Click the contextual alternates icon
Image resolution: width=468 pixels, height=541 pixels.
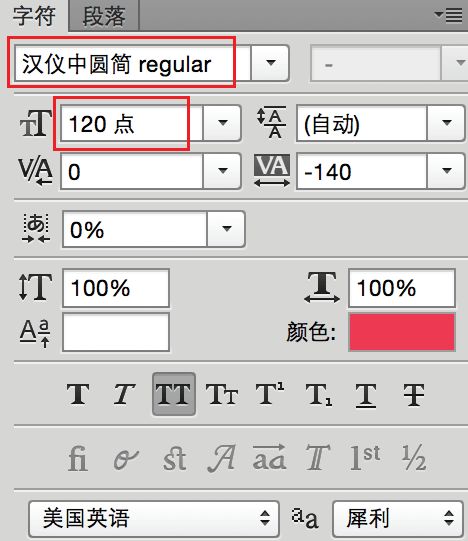[126, 460]
